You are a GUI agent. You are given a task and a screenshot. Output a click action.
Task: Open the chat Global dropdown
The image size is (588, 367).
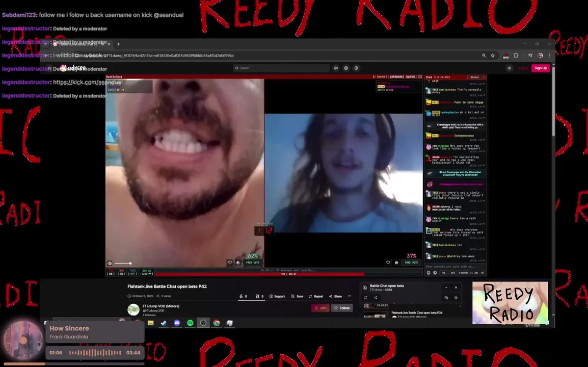477,77
